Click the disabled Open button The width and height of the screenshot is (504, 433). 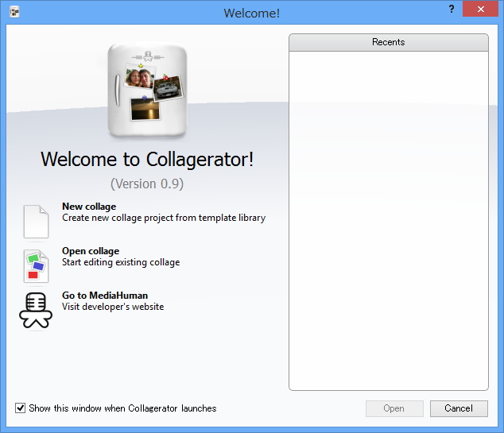point(394,408)
